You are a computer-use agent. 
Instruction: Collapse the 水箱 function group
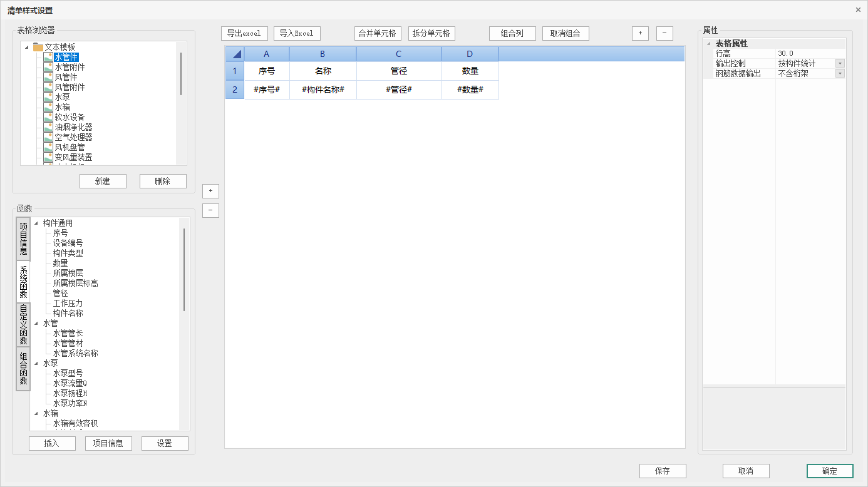click(x=36, y=414)
